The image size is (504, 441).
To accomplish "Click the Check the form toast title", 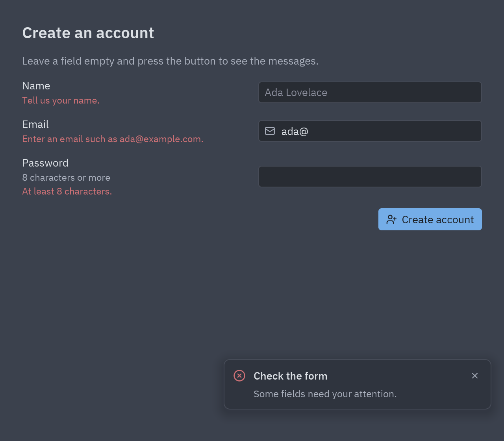I will [x=291, y=376].
